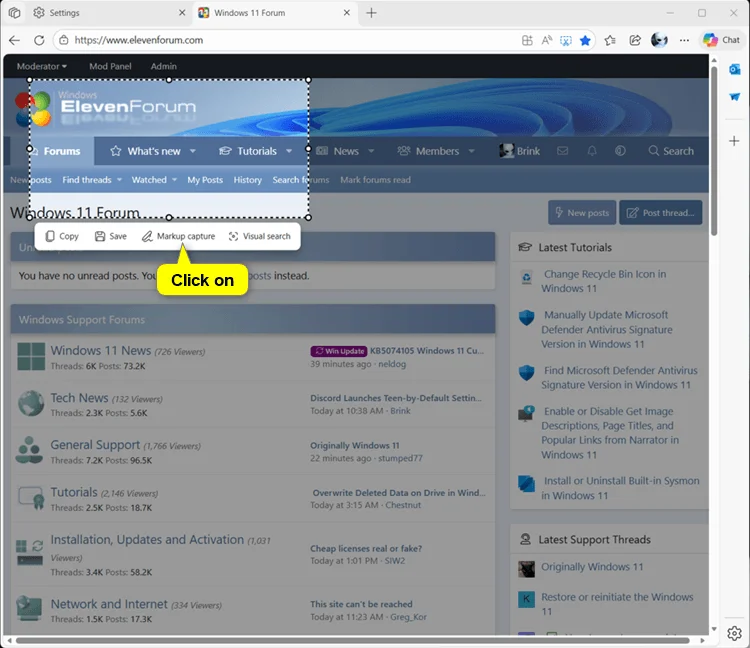Open forum Search
This screenshot has height=648, width=750.
click(671, 151)
